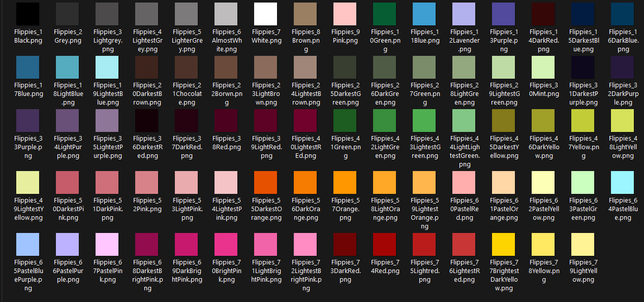This screenshot has height=302, width=644.
Task: Click the Flippies_9Pink.png thumbnail
Action: click(345, 14)
